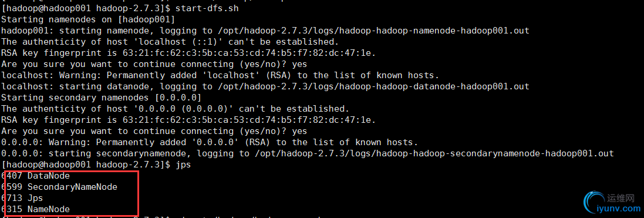644x218 pixels.
Task: Click the second RSA key fingerprint line
Action: (188, 120)
